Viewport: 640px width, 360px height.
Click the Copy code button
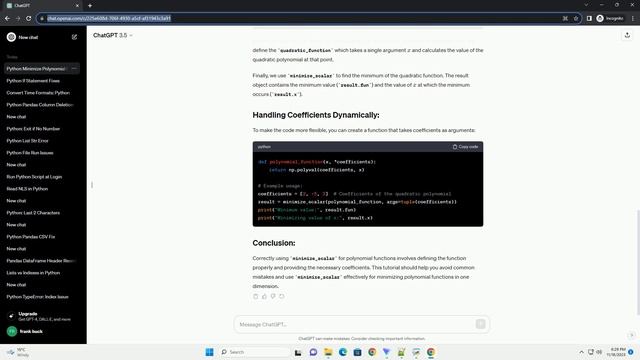click(465, 147)
